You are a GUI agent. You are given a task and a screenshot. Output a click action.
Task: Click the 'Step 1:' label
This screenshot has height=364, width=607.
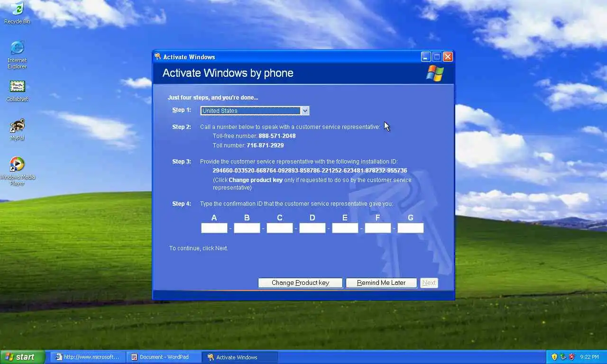(182, 110)
